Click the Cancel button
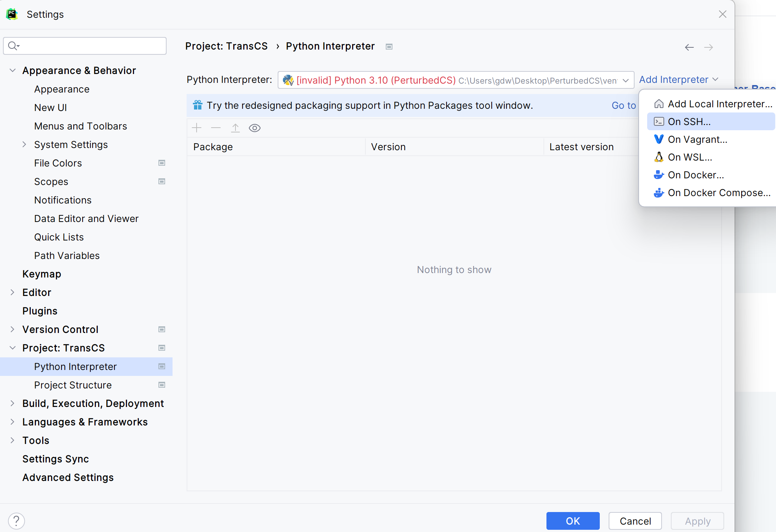Screen dimensions: 776x532 pos(635,521)
